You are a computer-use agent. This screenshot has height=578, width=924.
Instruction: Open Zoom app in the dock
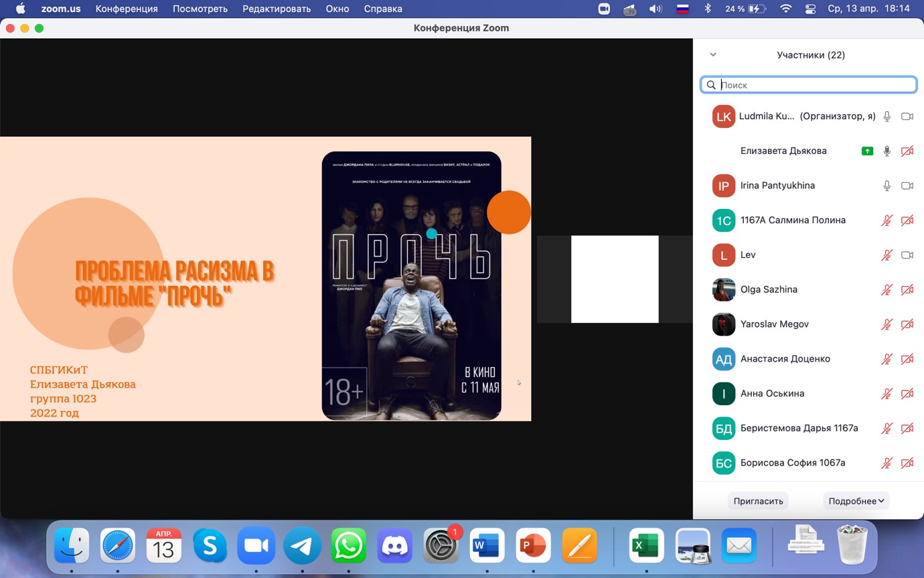pos(256,547)
